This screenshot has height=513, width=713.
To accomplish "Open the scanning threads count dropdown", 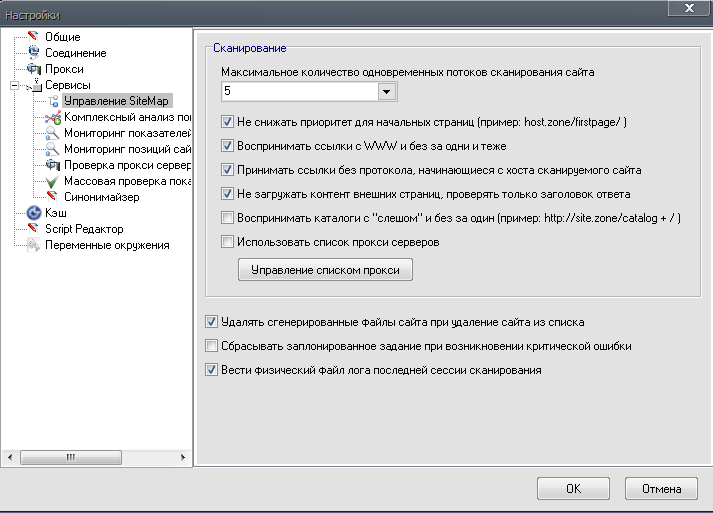I will point(387,92).
